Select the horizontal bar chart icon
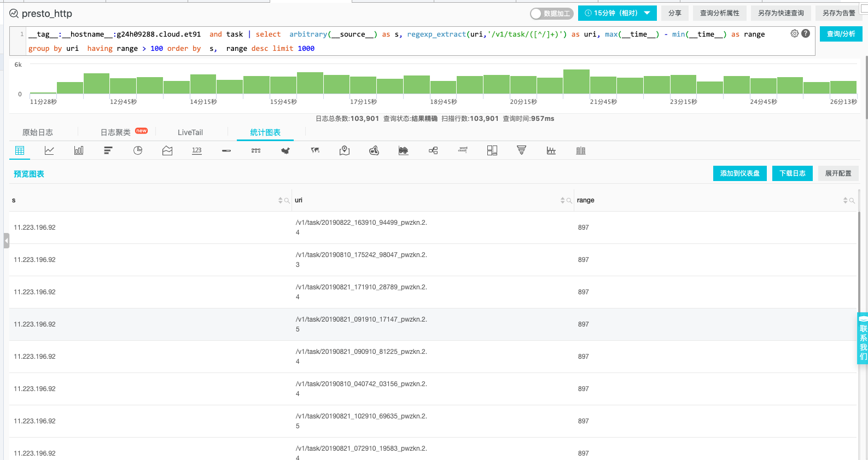 (108, 150)
